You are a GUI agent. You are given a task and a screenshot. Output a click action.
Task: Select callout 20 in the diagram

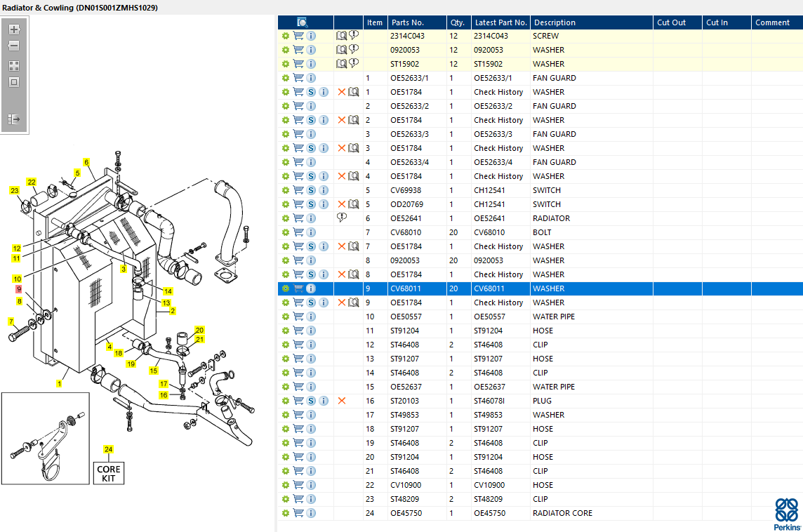pyautogui.click(x=200, y=331)
